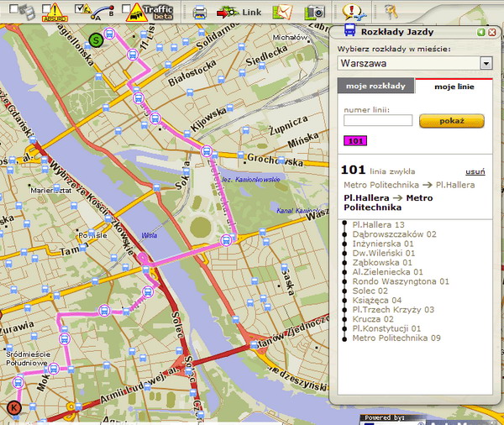This screenshot has width=504, height=425.
Task: Close the Rozkłady Jazdy panel
Action: coord(491,32)
